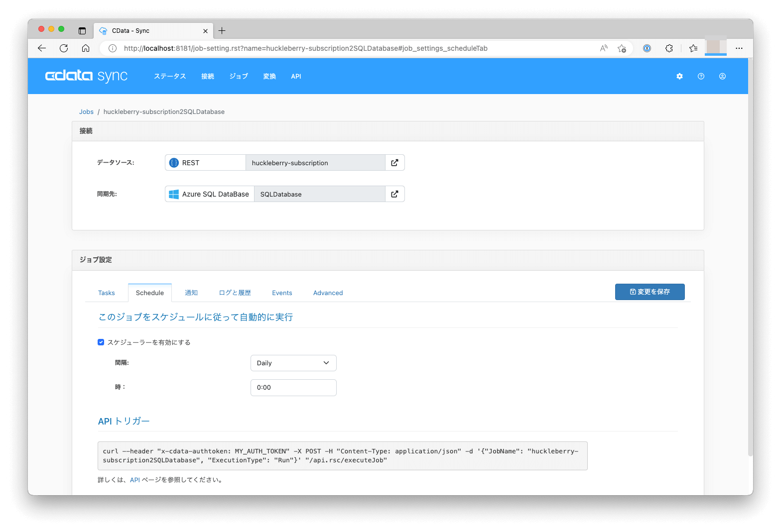Click the browser address bar URL

pos(305,48)
